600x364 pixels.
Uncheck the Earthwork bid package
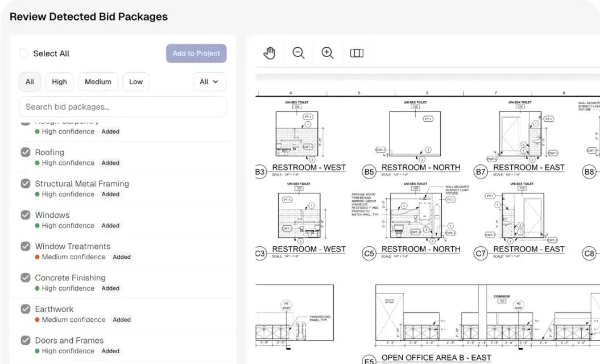(26, 309)
